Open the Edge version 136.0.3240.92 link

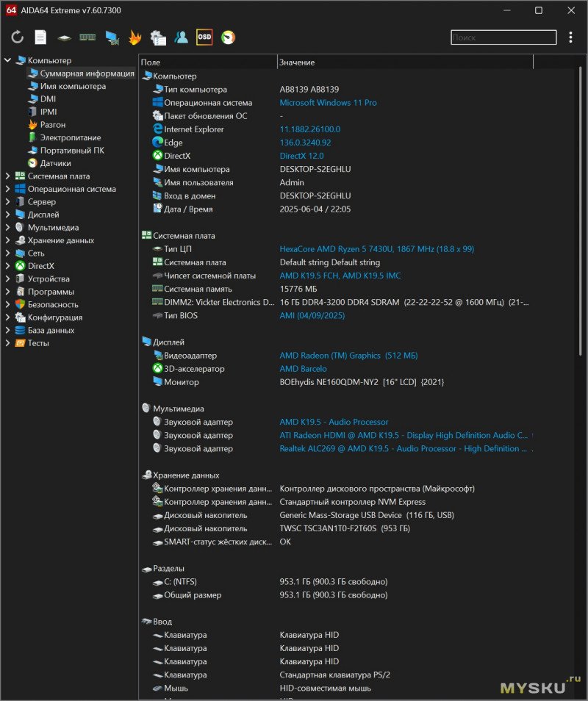click(306, 143)
